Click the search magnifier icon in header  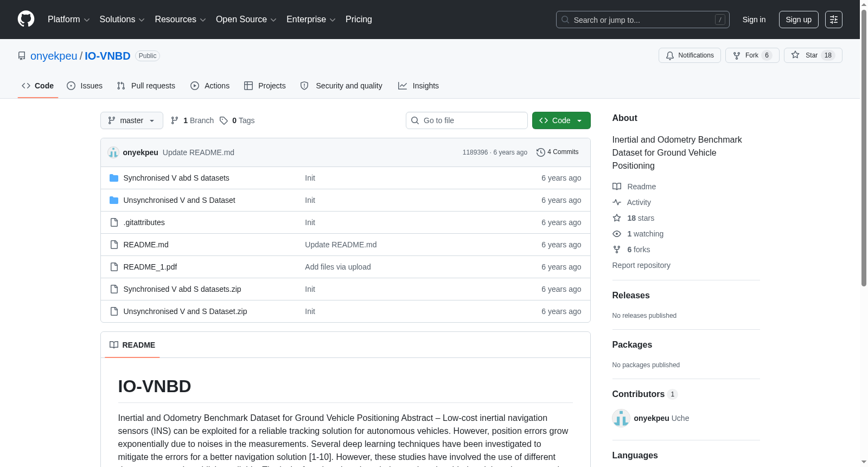[x=565, y=20]
